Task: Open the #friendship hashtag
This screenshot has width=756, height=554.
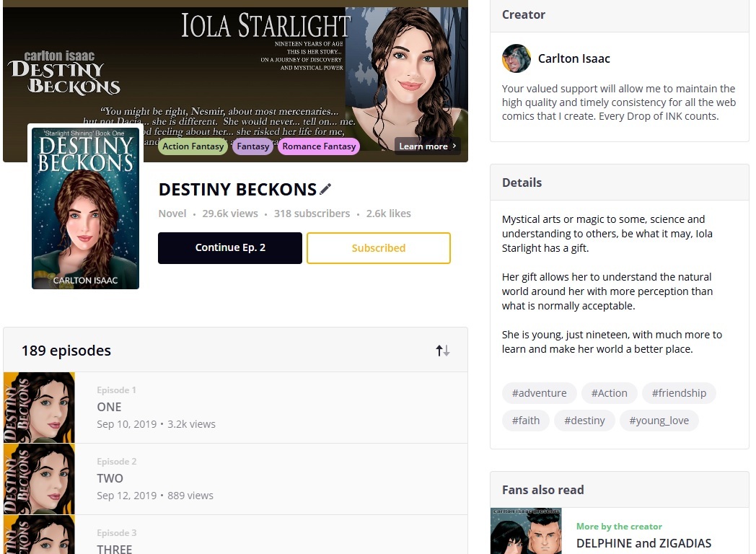Action: pyautogui.click(x=679, y=393)
